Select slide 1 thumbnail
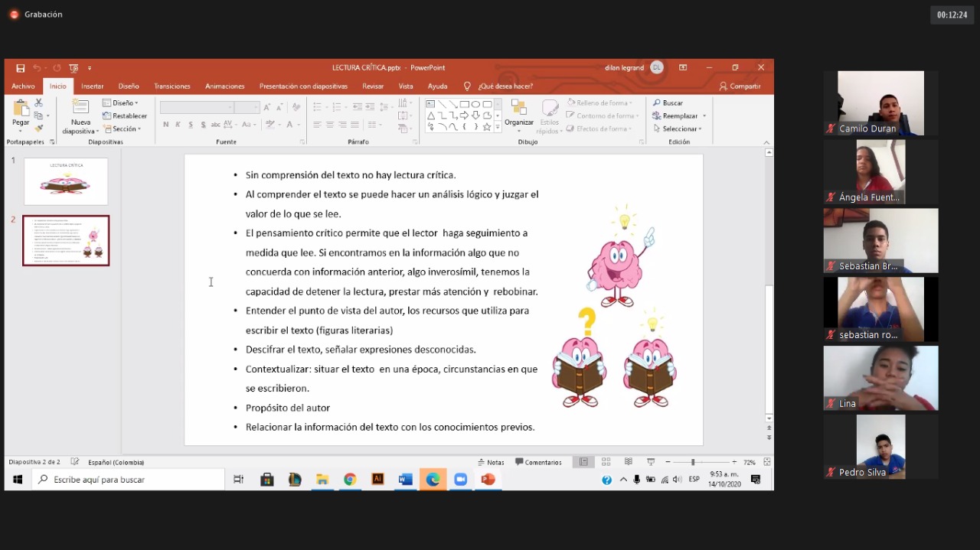The height and width of the screenshot is (550, 980). coord(66,181)
